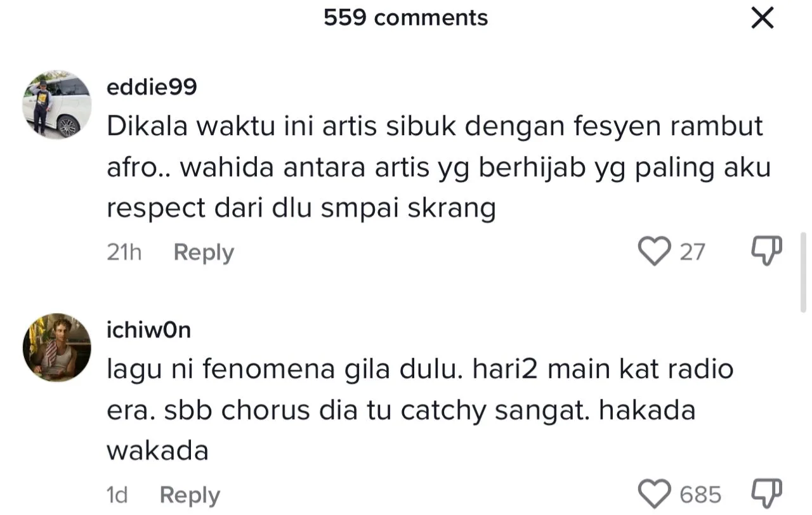Click the 27 likes count
Image resolution: width=812 pixels, height=515 pixels.
click(x=692, y=252)
